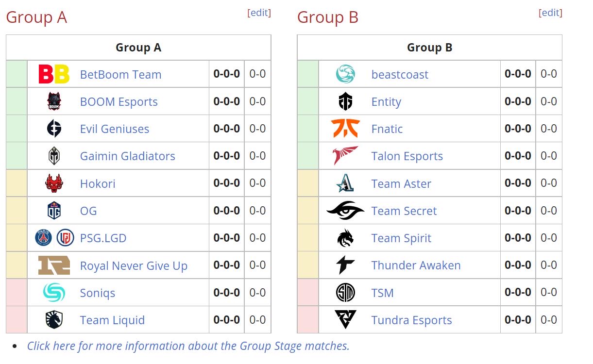Click the Team Secret eye logo
The height and width of the screenshot is (364, 593).
pyautogui.click(x=345, y=211)
